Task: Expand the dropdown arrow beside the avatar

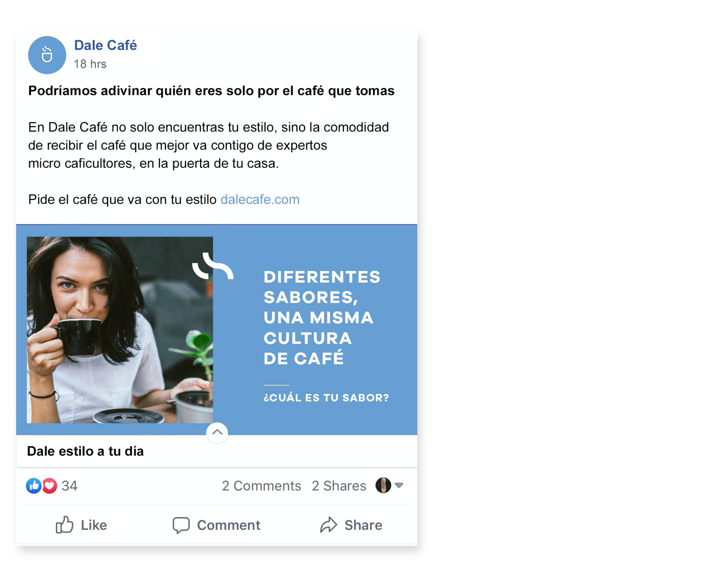Action: tap(399, 485)
